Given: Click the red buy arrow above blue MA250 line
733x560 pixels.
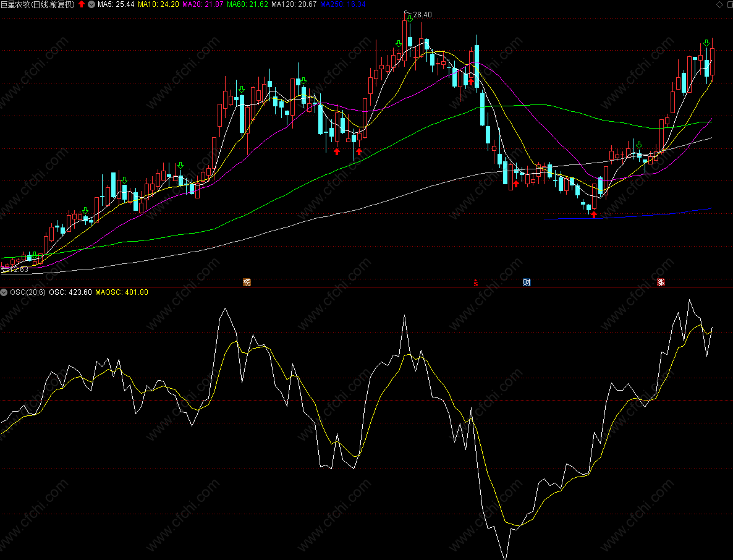Looking at the screenshot, I should (x=594, y=214).
